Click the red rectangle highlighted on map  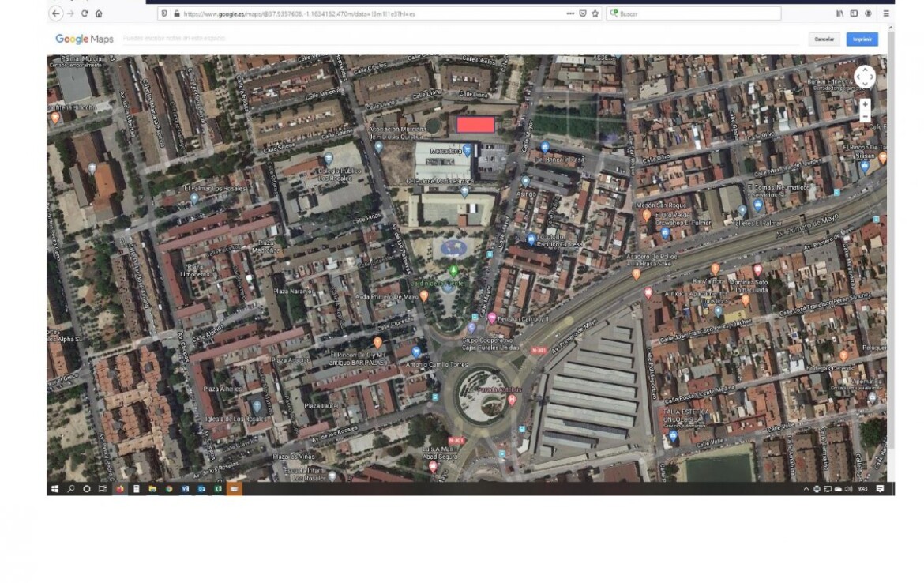click(475, 125)
